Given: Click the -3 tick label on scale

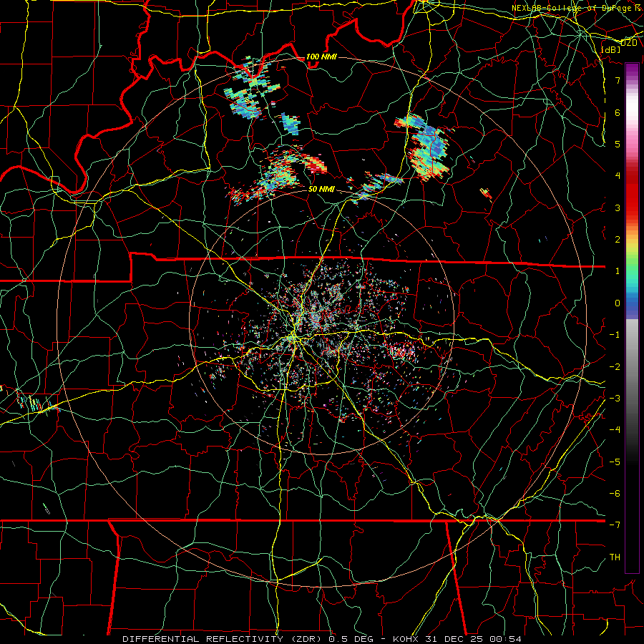Looking at the screenshot, I should coord(615,399).
